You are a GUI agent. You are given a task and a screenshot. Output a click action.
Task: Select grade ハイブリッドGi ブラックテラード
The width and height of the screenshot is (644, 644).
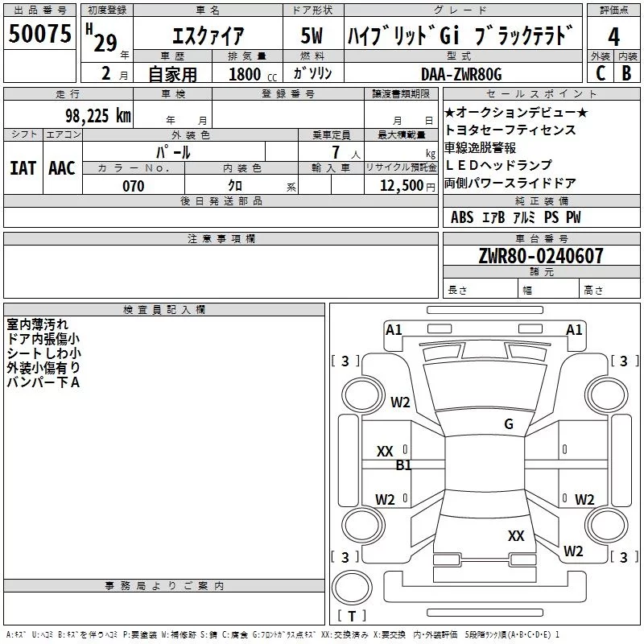coord(460,35)
